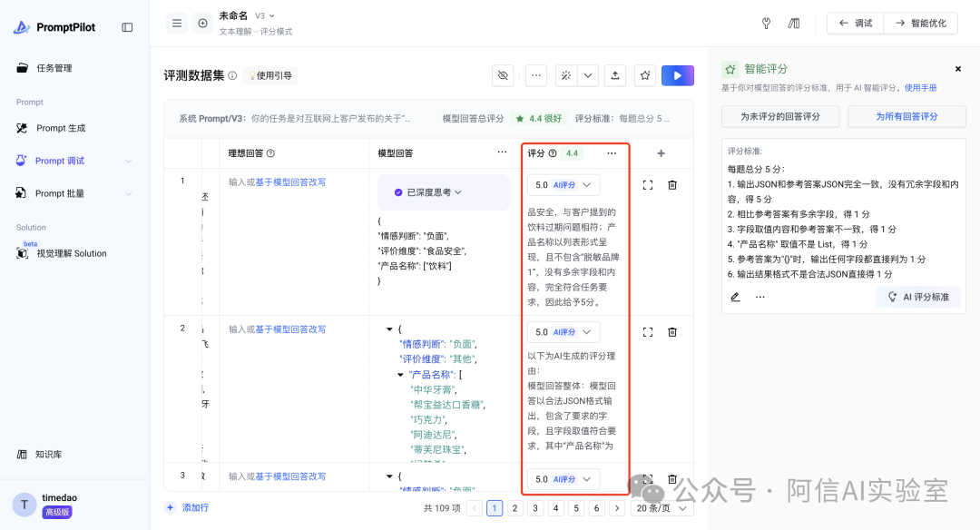The width and height of the screenshot is (980, 530).
Task: Click the help icon next to 理想回答
Action: [270, 153]
